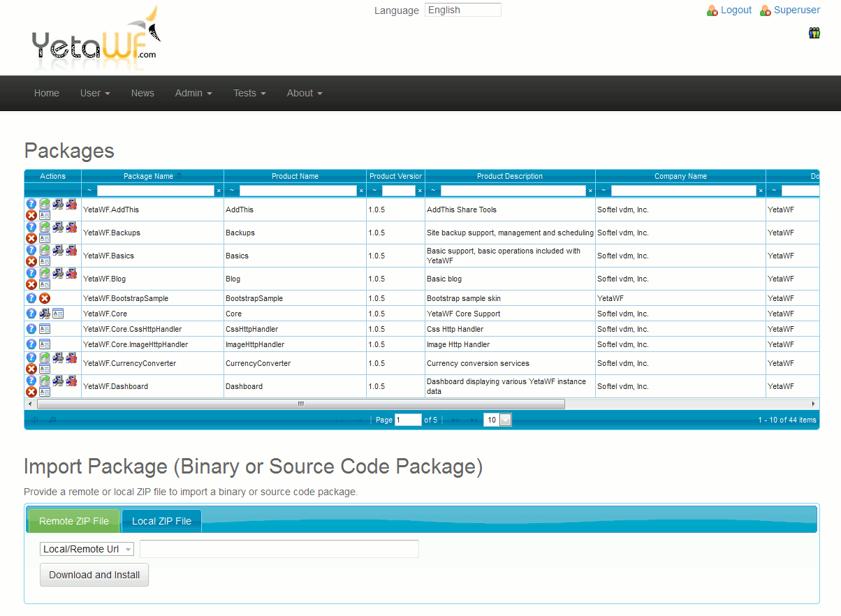
Task: Click the install models computer icon for YetaWF.Backups
Action: (x=58, y=226)
